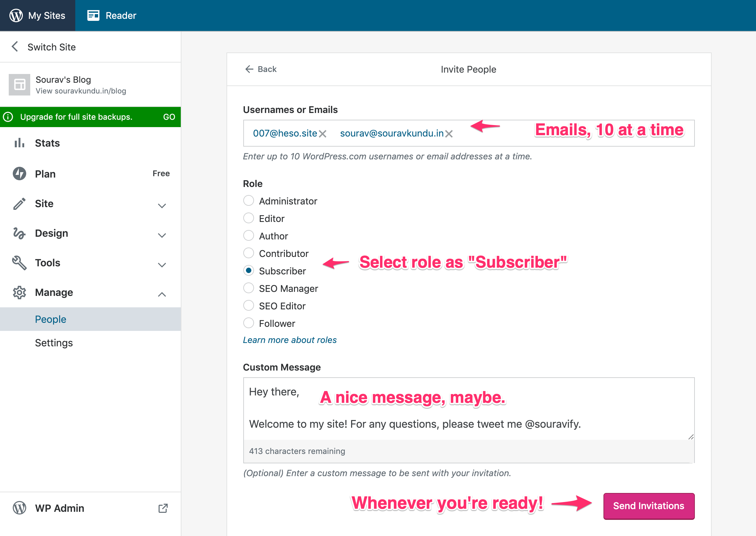Remove the 007@heso.site email chip
756x536 pixels.
coord(322,133)
